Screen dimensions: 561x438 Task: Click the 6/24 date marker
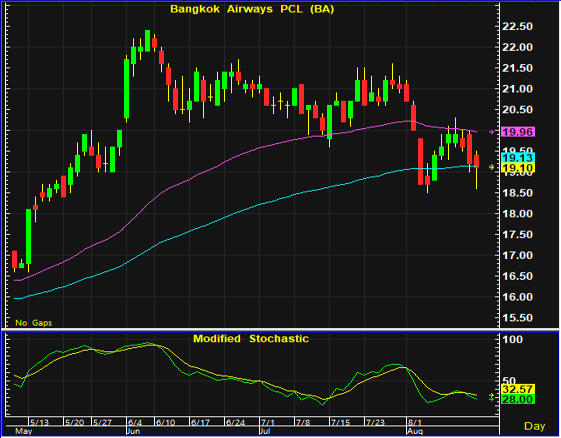(235, 422)
